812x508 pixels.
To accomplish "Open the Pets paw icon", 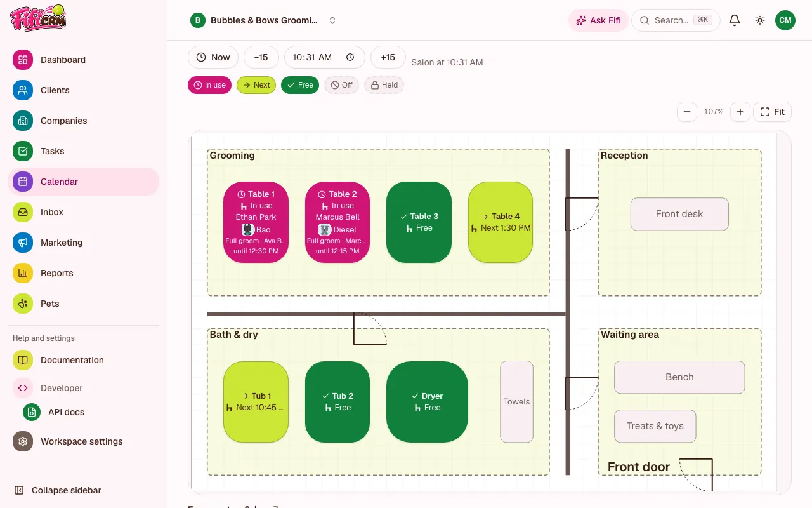I will [23, 304].
